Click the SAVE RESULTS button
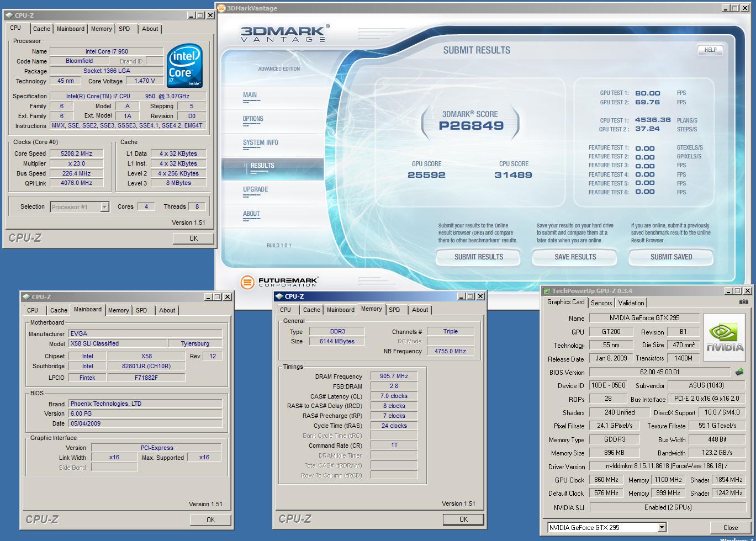The height and width of the screenshot is (541, 756). click(575, 257)
